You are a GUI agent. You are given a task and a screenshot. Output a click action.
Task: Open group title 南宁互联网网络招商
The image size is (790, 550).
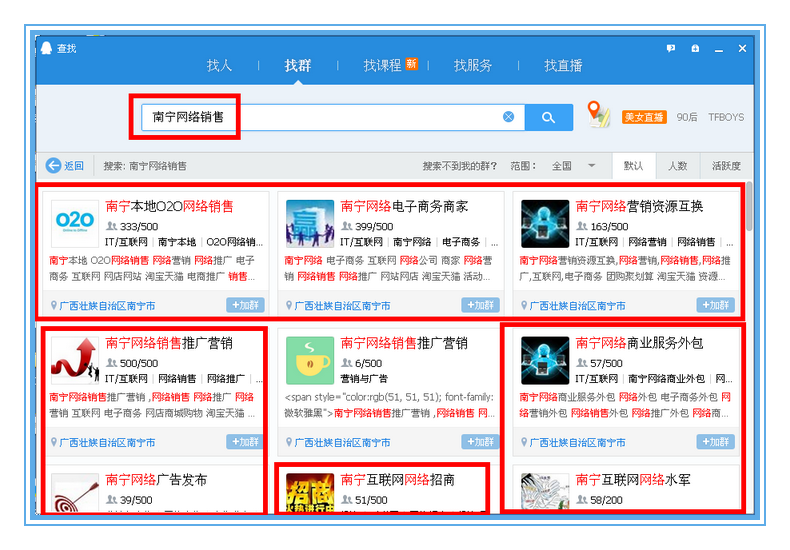pyautogui.click(x=398, y=480)
